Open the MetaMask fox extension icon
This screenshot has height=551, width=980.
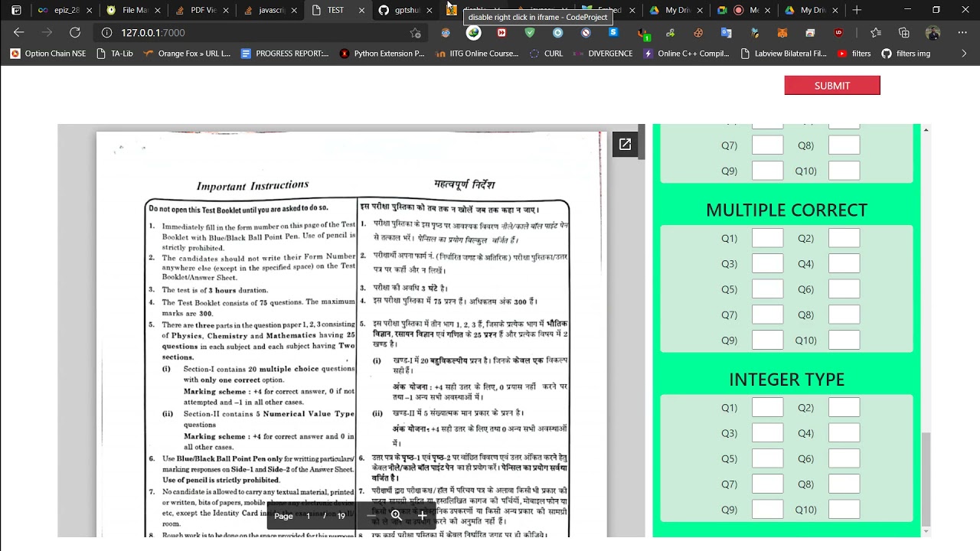[782, 33]
